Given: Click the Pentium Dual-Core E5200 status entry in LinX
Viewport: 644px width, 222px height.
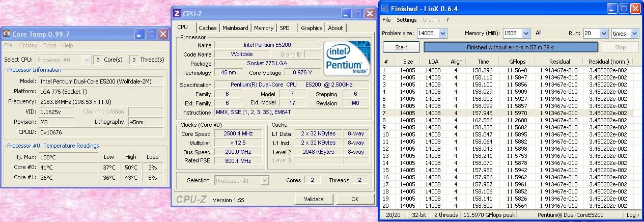Looking at the screenshot, I should 570,215.
